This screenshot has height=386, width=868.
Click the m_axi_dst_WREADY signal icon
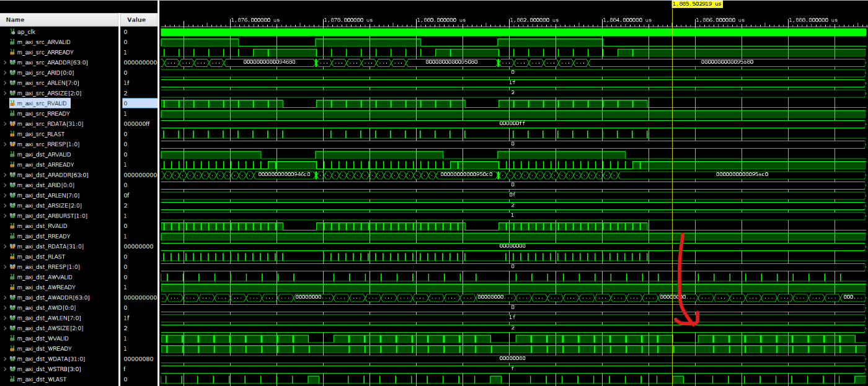tap(13, 348)
